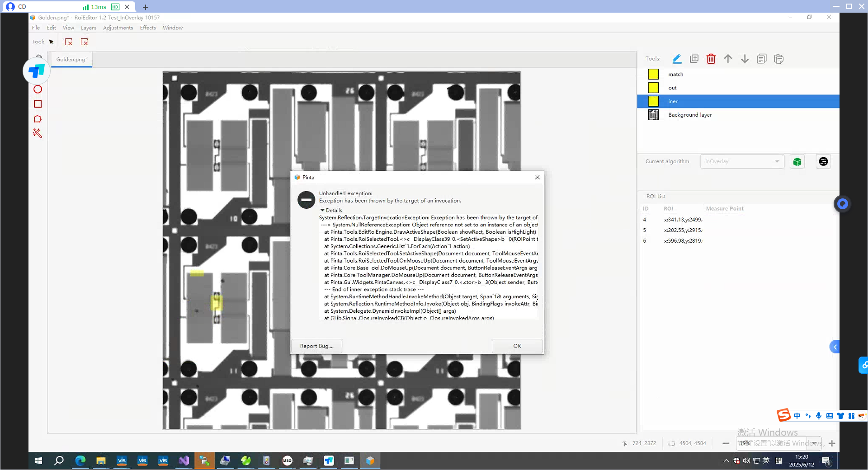The width and height of the screenshot is (868, 470).
Task: Click the out layer yellow swatch
Action: pos(653,88)
